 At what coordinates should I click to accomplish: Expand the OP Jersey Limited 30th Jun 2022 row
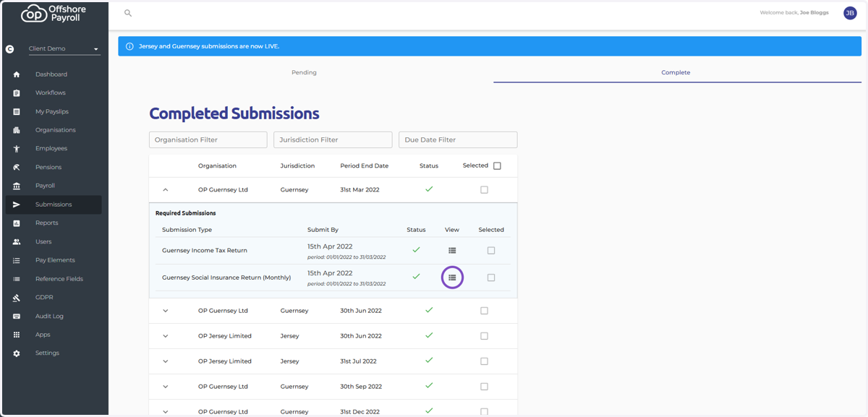coord(166,336)
